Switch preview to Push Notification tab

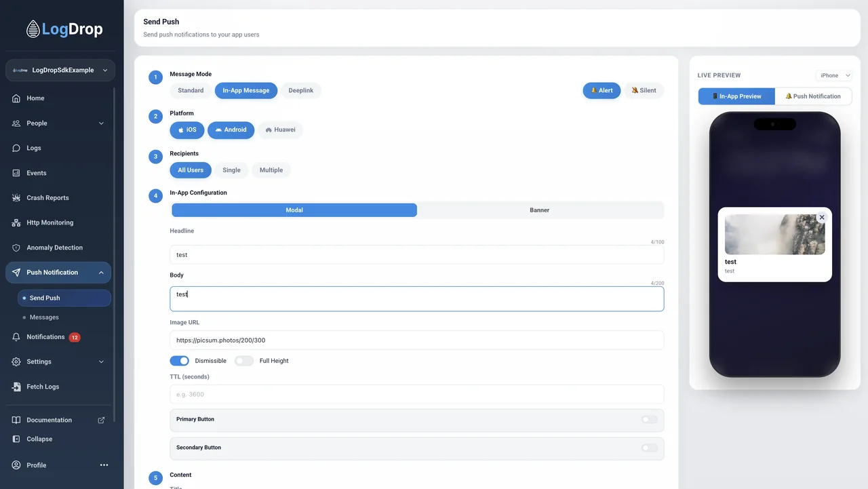click(813, 96)
